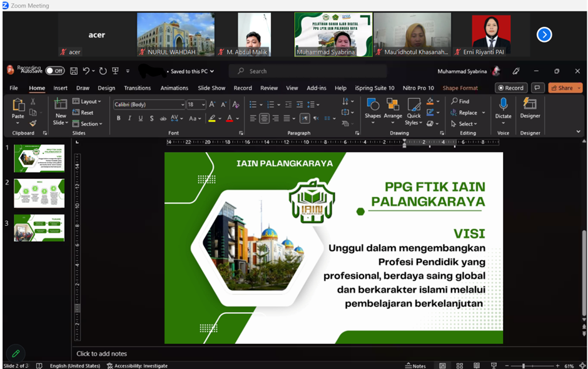Click the Save icon in title bar
Screen dimensions: 588x369
tap(74, 71)
